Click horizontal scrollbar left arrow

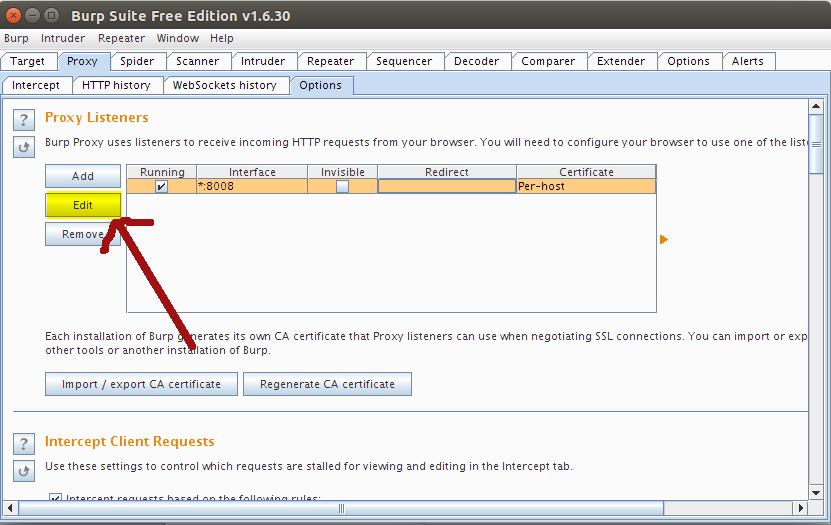pyautogui.click(x=10, y=508)
